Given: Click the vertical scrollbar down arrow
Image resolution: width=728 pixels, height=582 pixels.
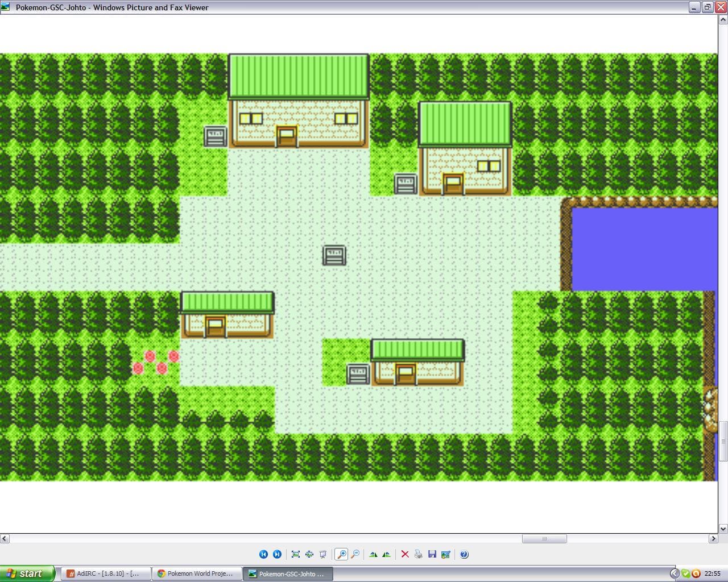Looking at the screenshot, I should point(723,529).
